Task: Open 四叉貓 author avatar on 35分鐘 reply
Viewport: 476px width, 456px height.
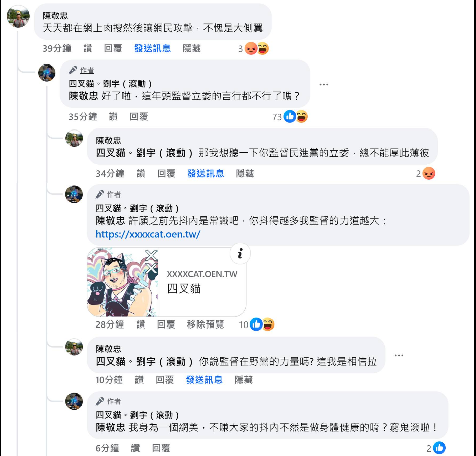Action: (47, 73)
